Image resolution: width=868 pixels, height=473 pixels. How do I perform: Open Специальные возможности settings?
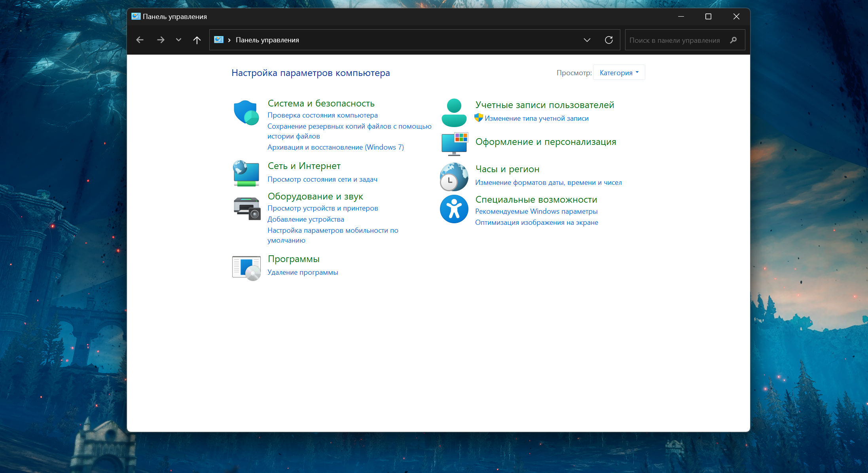click(536, 200)
